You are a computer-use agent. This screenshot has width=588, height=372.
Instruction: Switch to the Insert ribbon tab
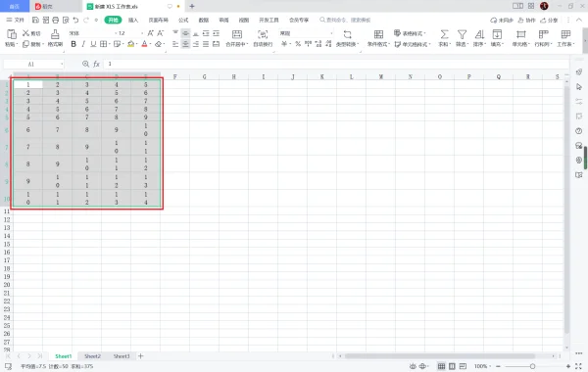(133, 20)
